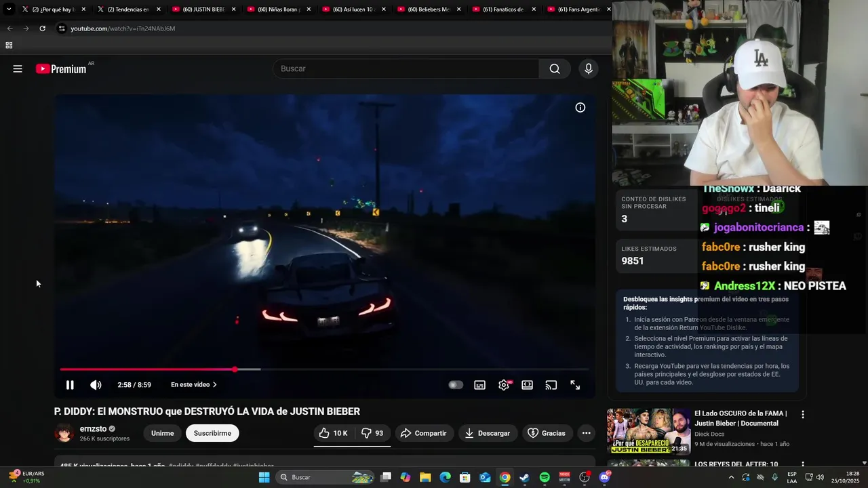Toggle subtitles with the captions icon
868x488 pixels.
(x=479, y=385)
